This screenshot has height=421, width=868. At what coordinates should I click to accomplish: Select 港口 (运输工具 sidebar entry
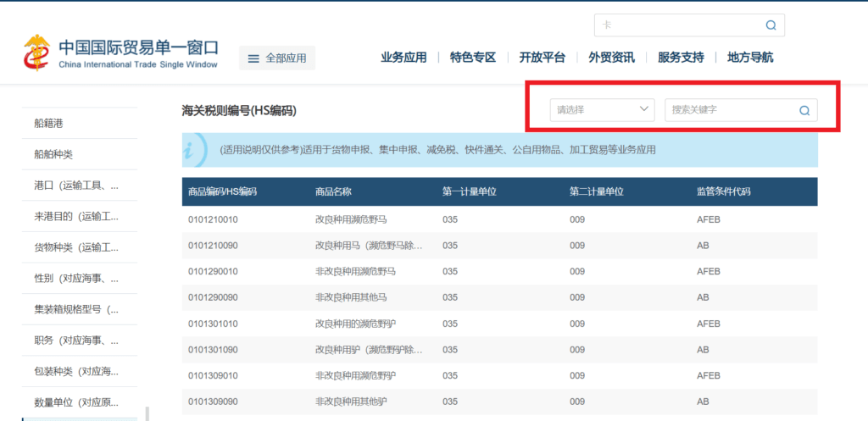[x=80, y=186]
